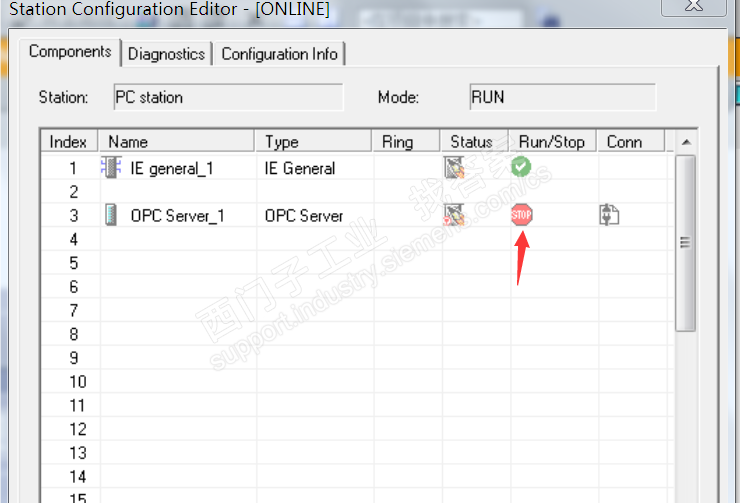Click the Run/Stop column header

tap(553, 142)
